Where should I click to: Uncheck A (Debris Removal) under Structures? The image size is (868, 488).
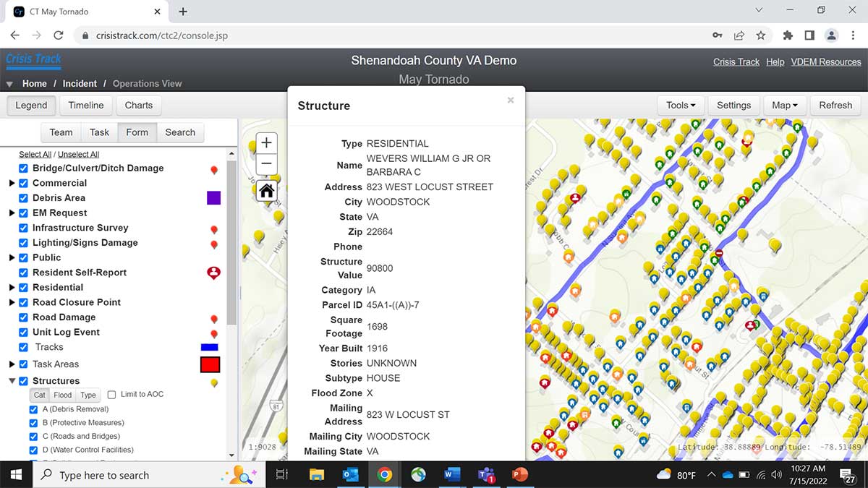33,408
